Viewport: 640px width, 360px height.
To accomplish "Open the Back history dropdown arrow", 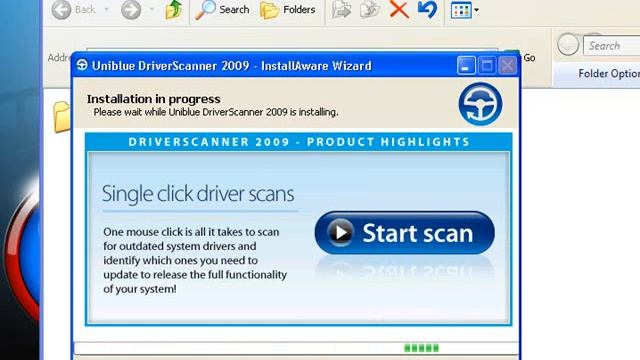I will tap(107, 9).
